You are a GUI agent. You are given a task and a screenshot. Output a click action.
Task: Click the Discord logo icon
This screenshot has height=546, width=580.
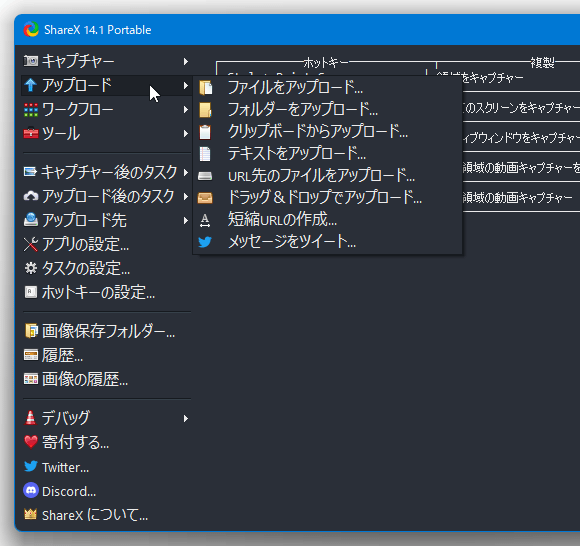click(x=31, y=490)
